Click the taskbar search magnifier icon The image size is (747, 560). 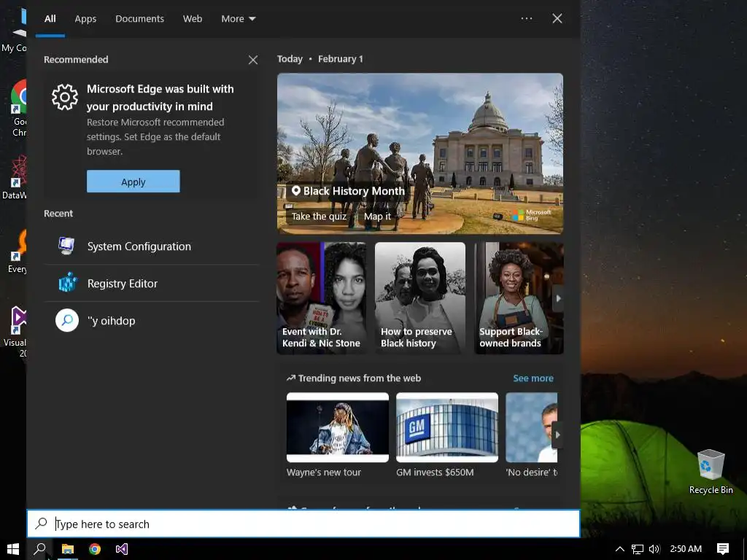coord(40,549)
